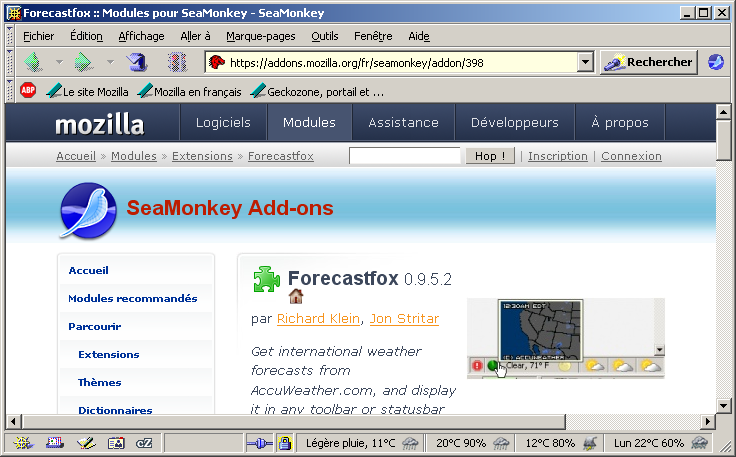Click the Accueil breadcrumb link
The image size is (736, 457).
click(76, 156)
